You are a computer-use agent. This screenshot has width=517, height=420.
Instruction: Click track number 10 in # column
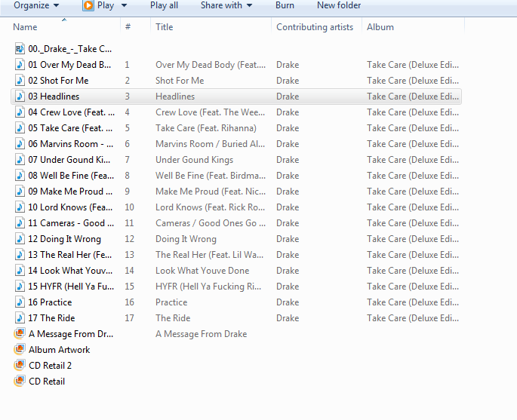coord(129,207)
